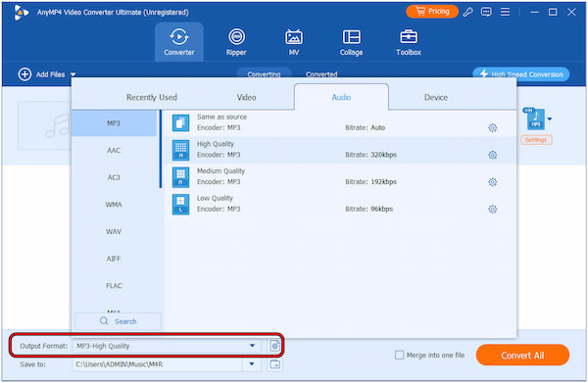Select the Audio format tab
The height and width of the screenshot is (383, 588).
tap(341, 97)
